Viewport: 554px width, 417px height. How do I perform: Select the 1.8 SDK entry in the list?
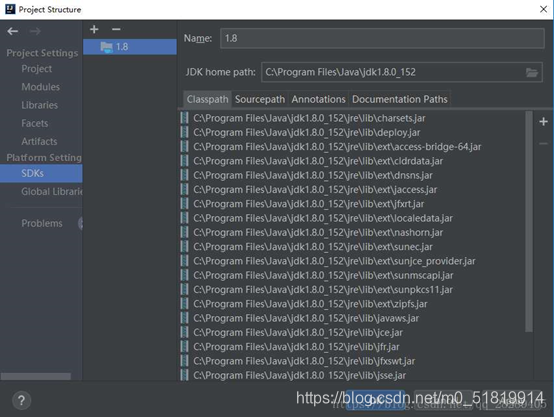(130, 47)
